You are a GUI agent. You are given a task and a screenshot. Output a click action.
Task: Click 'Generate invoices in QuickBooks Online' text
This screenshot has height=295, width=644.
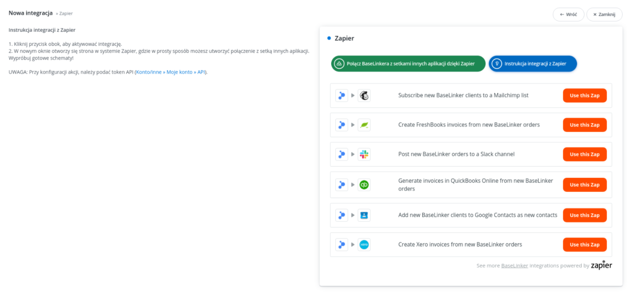coord(476,185)
